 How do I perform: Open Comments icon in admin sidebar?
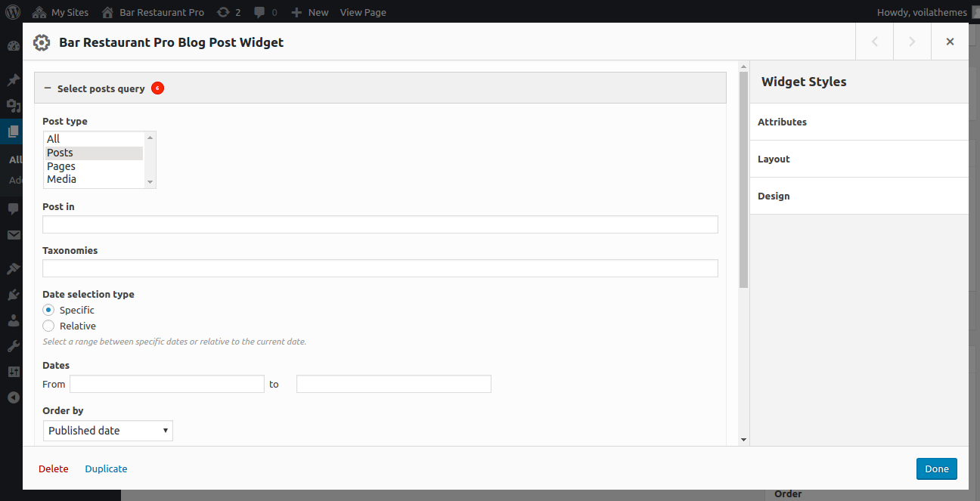coord(13,209)
